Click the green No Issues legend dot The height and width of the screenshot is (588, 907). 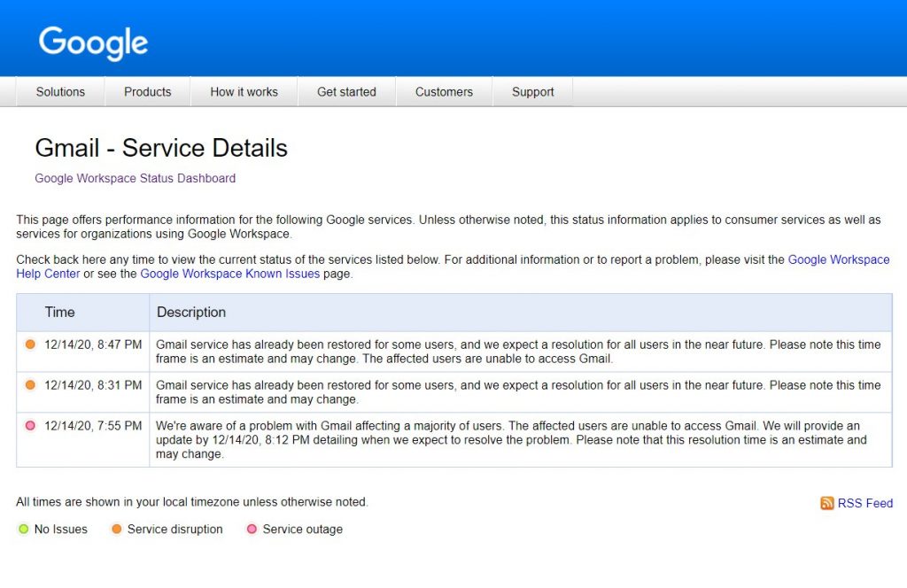tap(23, 529)
